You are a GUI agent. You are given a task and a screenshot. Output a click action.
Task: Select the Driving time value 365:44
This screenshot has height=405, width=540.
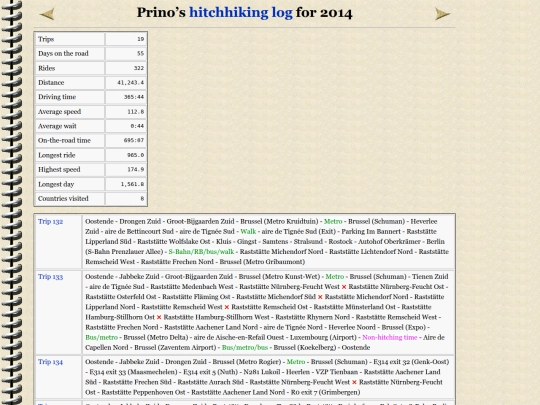(134, 97)
